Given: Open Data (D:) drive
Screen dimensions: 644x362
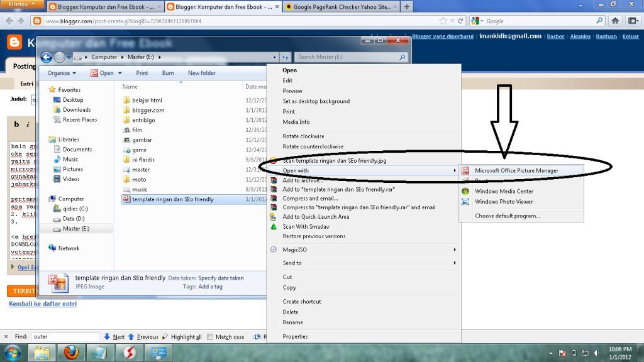Looking at the screenshot, I should (x=69, y=219).
